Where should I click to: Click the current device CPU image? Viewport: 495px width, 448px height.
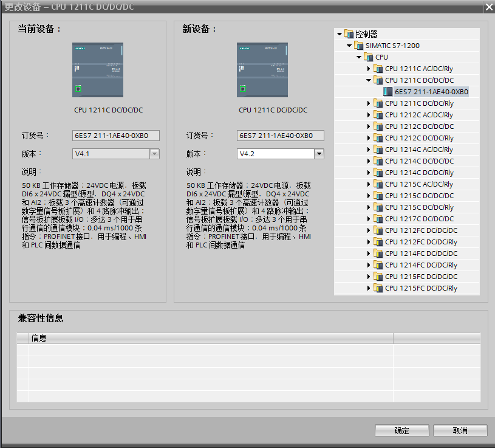98,70
